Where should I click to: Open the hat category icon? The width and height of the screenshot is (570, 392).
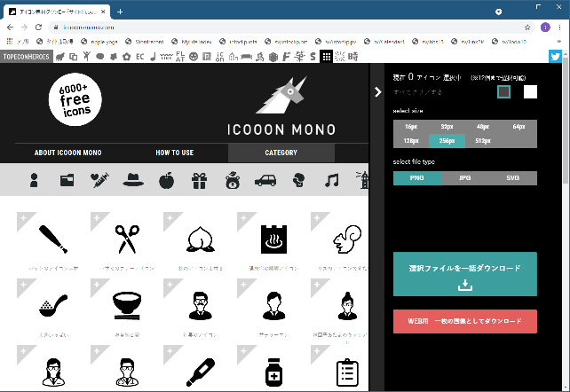pyautogui.click(x=133, y=180)
